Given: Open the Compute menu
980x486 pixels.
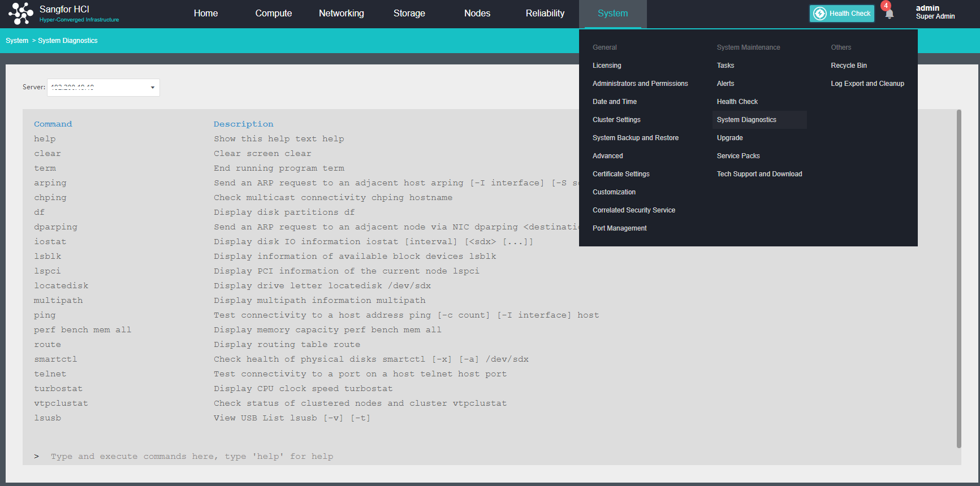Looking at the screenshot, I should (x=273, y=14).
